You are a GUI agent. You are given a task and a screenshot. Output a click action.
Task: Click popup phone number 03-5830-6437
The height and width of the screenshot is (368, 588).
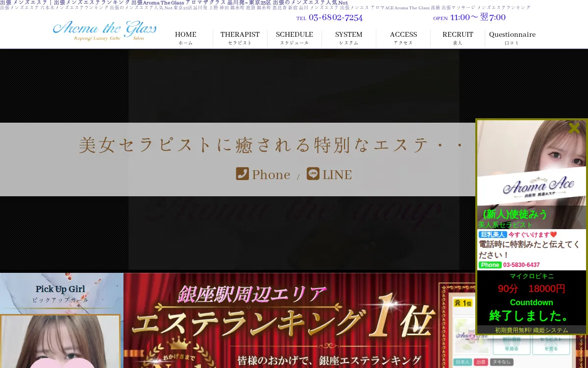[521, 265]
